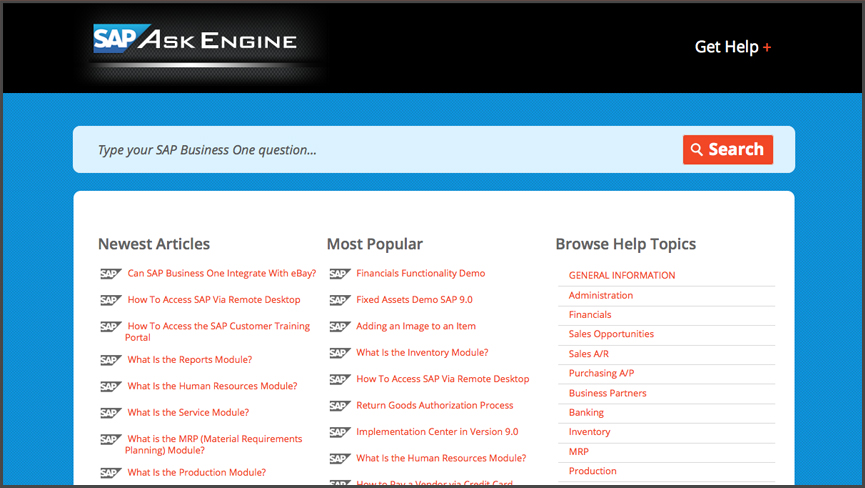Click SAP icon beside Financials Functionality Demo
Image resolution: width=865 pixels, height=488 pixels.
340,274
